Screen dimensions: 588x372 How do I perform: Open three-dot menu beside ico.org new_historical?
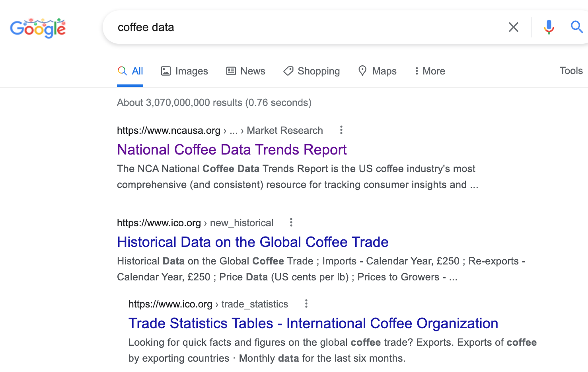(291, 222)
